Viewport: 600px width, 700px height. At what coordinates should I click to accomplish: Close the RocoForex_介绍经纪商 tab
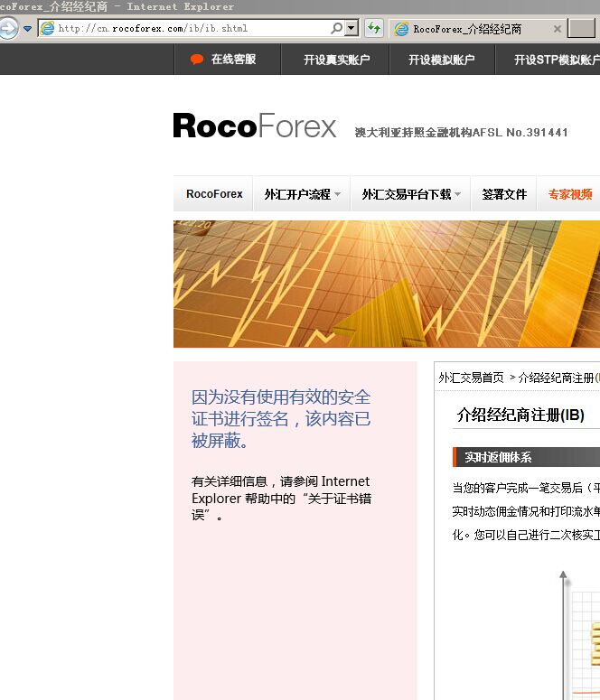click(x=558, y=29)
